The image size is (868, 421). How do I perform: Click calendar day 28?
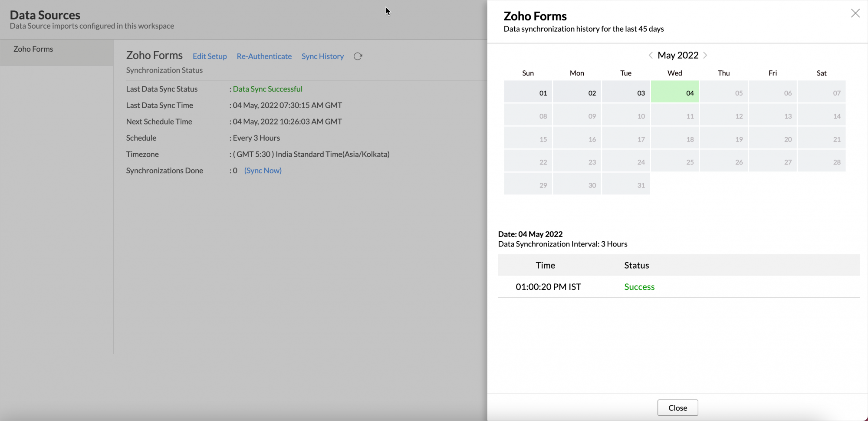click(822, 161)
